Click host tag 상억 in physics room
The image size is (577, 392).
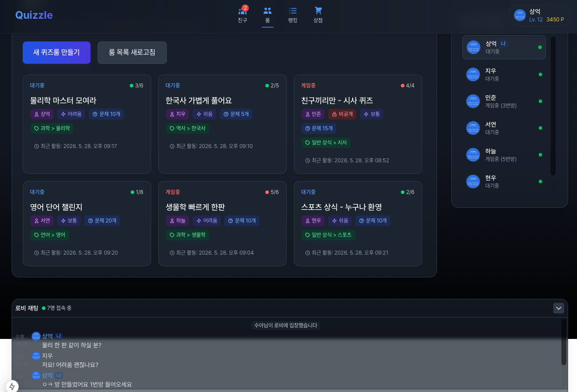tap(42, 114)
